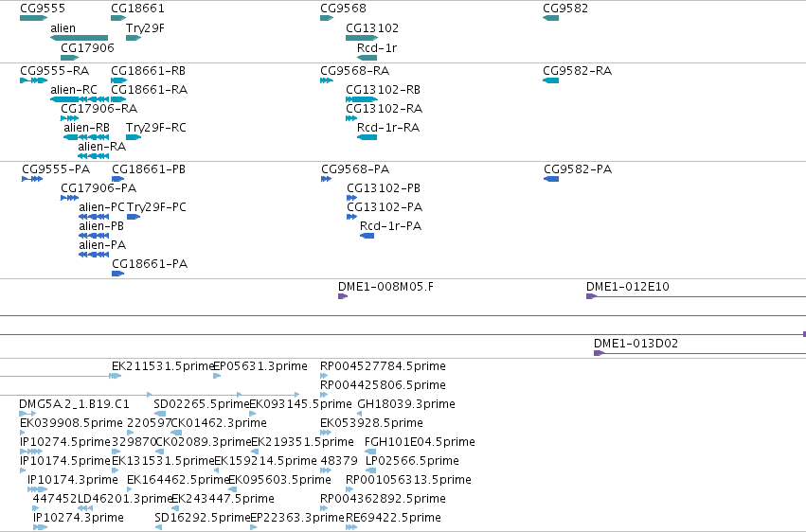Select EST RP004425806.5prime

point(324,395)
